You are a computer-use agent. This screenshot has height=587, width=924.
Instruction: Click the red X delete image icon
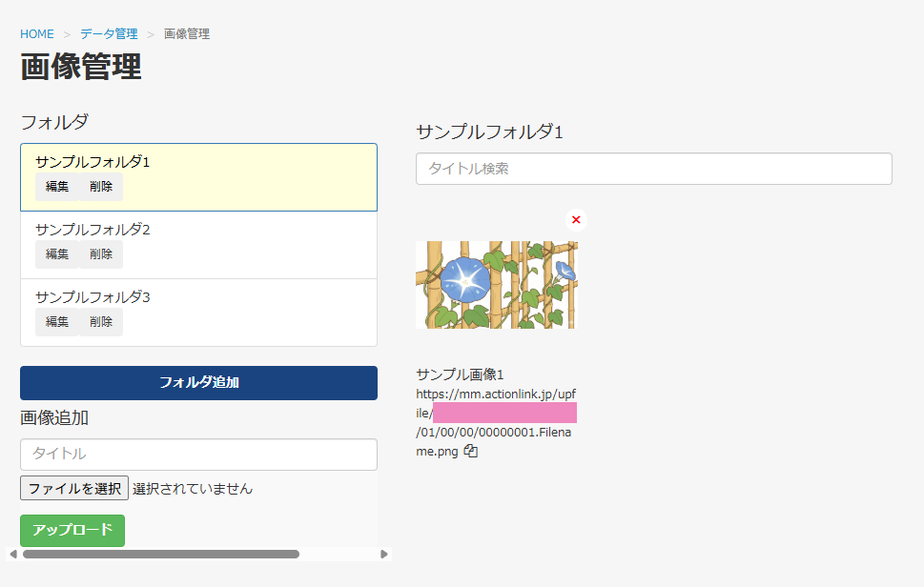576,220
